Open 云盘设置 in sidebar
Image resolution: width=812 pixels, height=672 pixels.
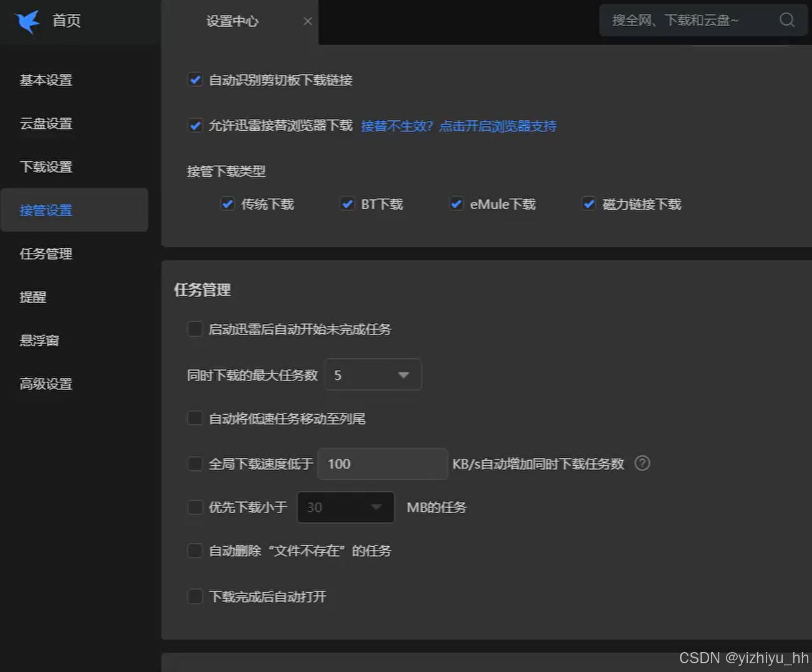click(x=46, y=123)
